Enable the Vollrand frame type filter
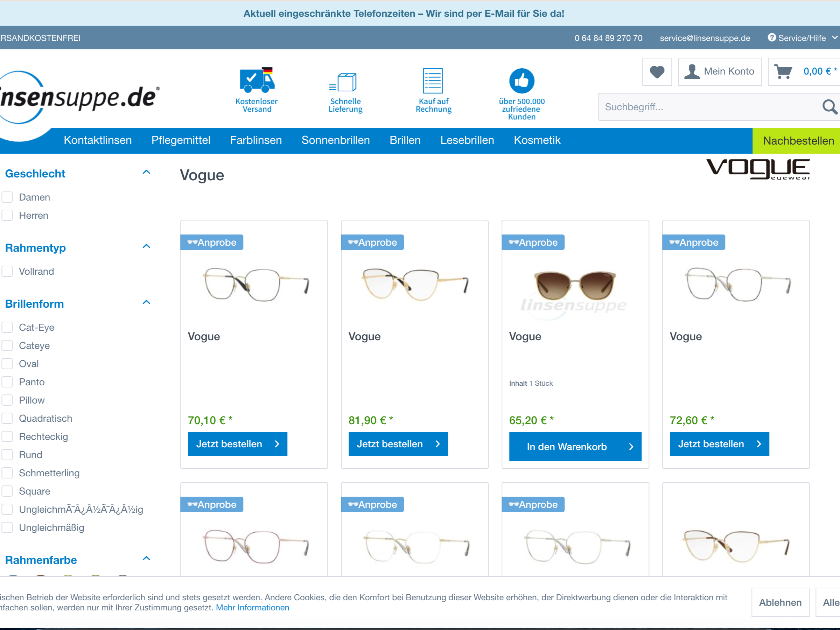The width and height of the screenshot is (840, 630). [7, 271]
